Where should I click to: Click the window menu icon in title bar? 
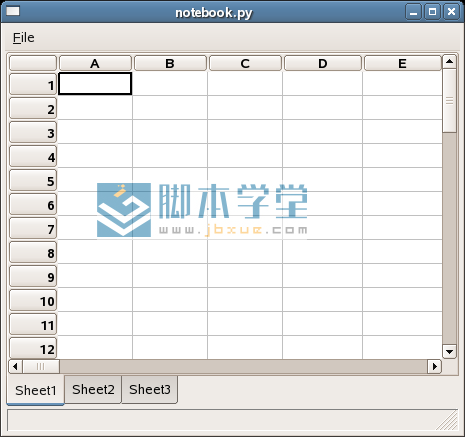(x=13, y=11)
